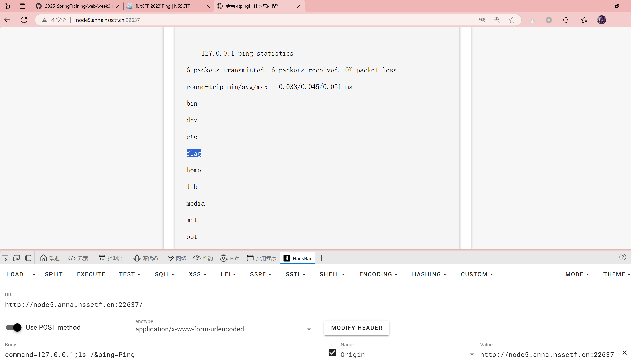Uncheck the Origin header checkbox
Screen dimensions: 631x364
click(332, 353)
